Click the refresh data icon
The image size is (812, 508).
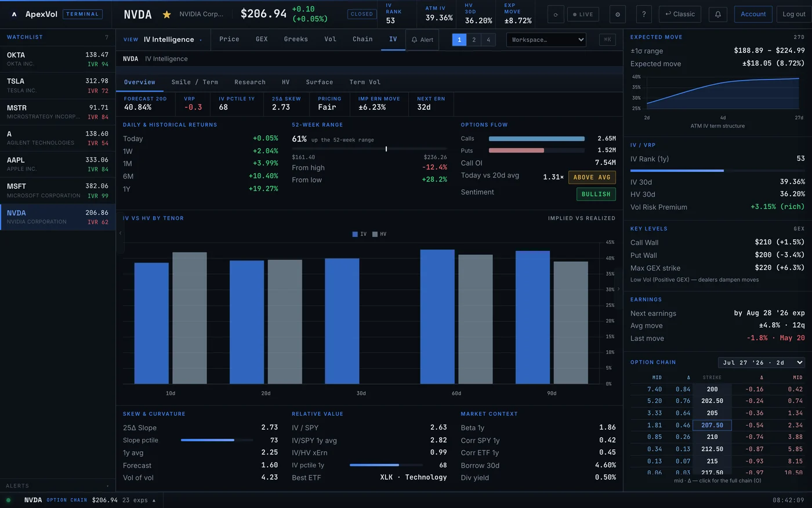tap(556, 14)
